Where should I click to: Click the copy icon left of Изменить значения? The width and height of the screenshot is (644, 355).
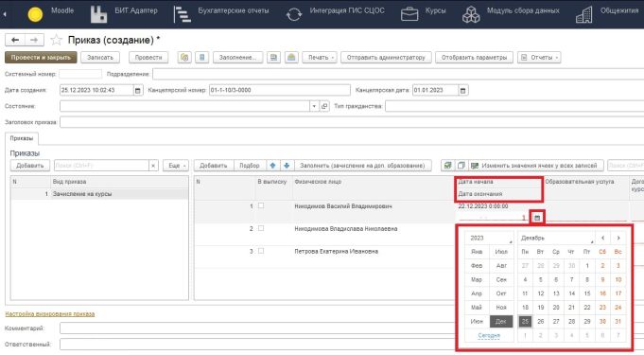tap(461, 166)
